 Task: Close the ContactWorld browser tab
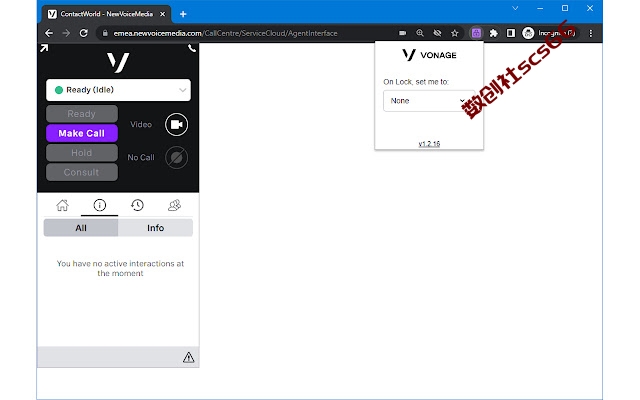(162, 14)
